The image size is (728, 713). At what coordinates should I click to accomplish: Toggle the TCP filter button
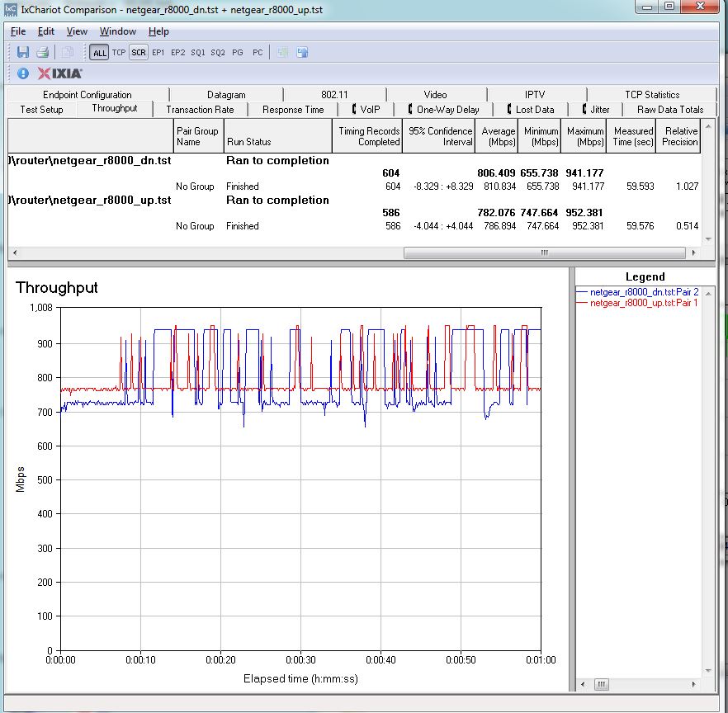pos(119,53)
